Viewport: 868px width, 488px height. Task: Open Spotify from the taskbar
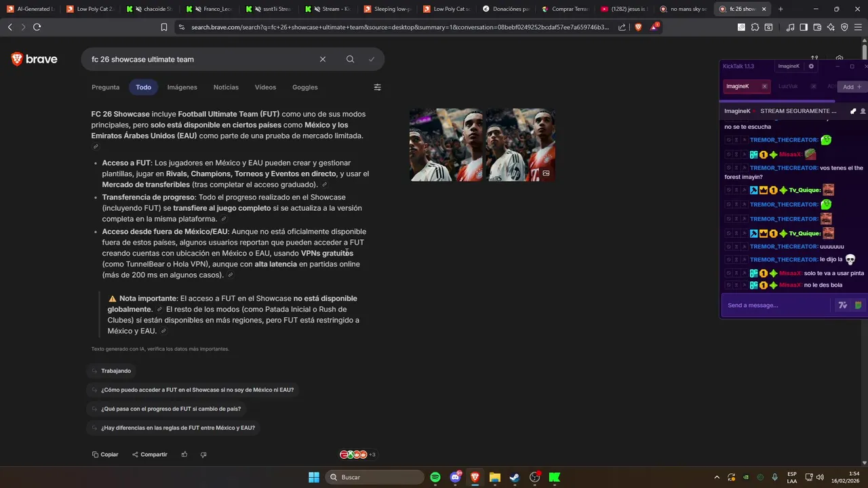[435, 477]
